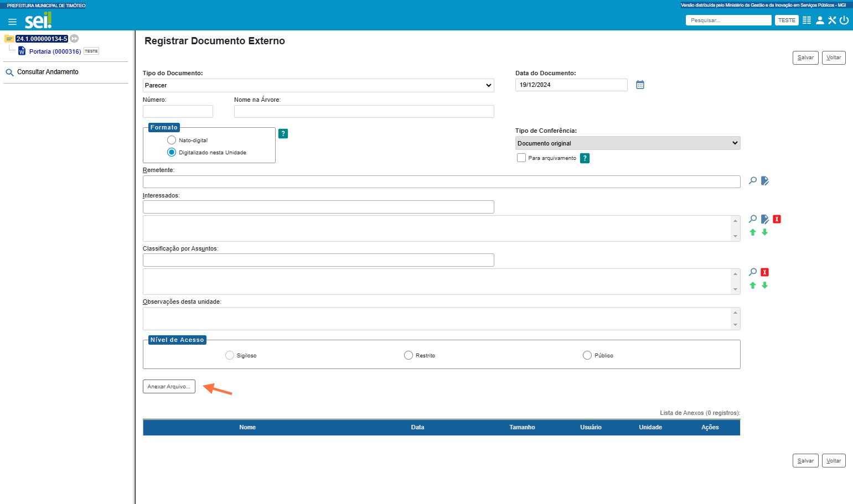853x504 pixels.
Task: Open the hamburger main menu
Action: point(12,22)
